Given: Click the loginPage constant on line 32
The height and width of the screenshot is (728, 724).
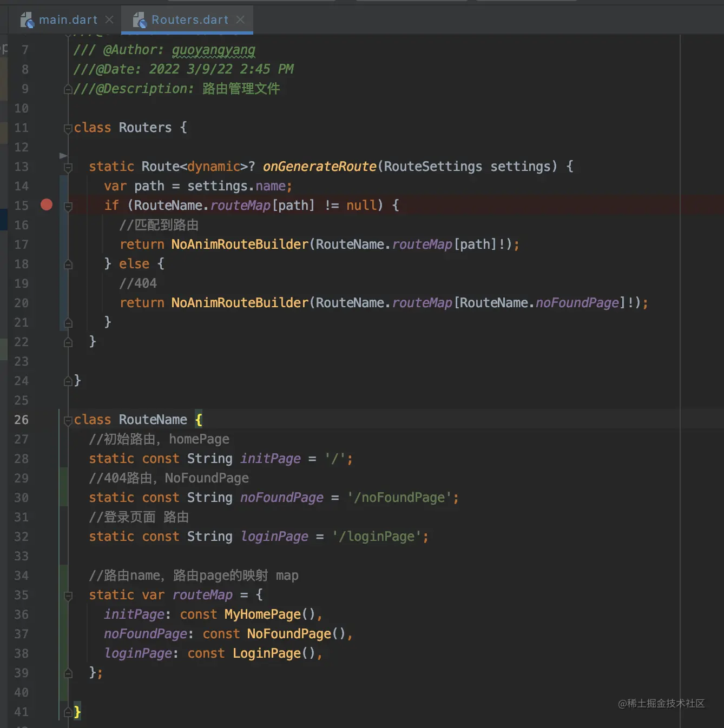Looking at the screenshot, I should coord(274,537).
